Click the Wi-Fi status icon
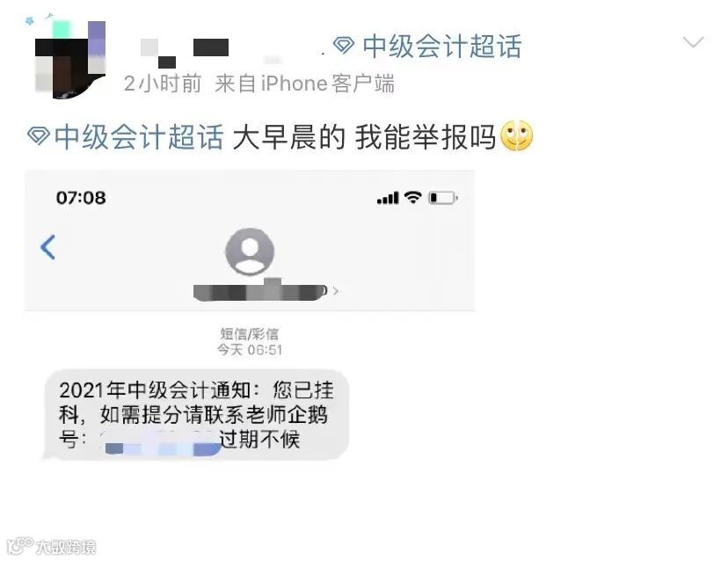This screenshot has height=561, width=728. [412, 197]
